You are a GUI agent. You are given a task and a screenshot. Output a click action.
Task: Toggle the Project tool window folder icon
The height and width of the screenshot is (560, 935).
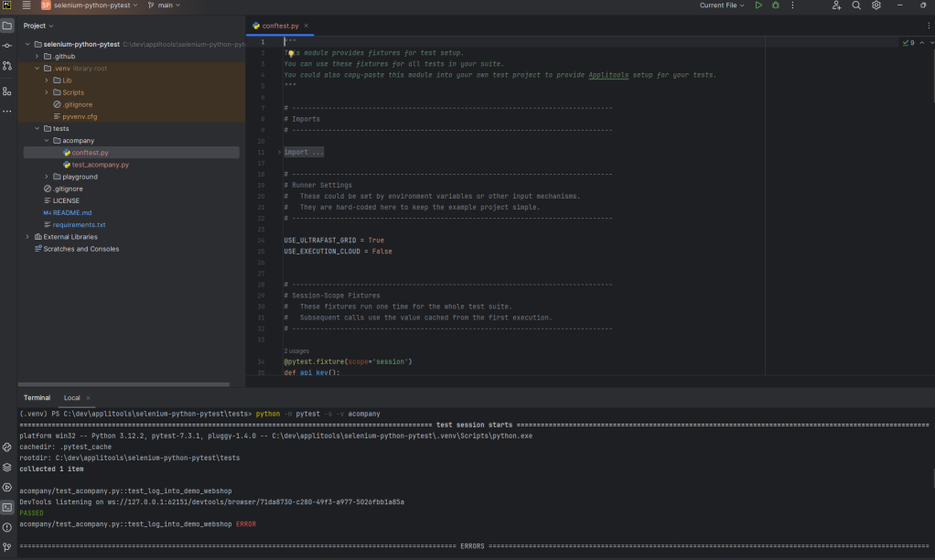pos(7,26)
